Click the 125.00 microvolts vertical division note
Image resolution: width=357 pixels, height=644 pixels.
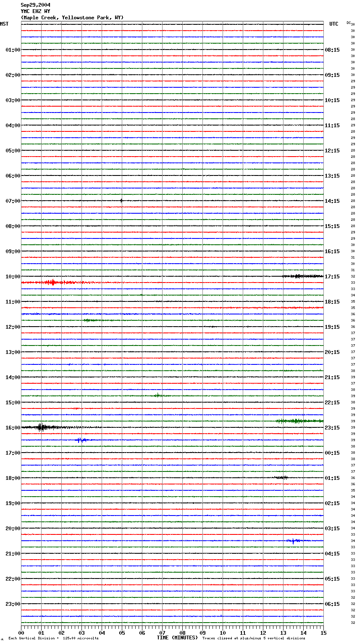[53, 638]
